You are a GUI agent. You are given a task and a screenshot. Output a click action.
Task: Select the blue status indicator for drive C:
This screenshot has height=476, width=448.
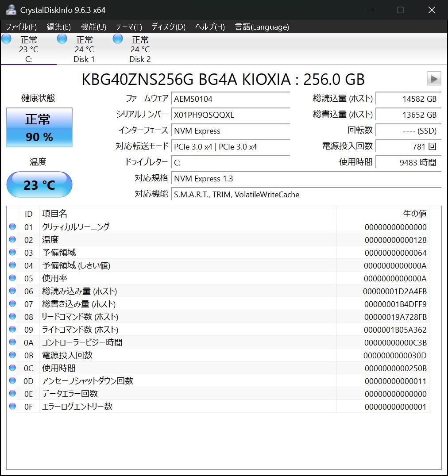pos(6,38)
